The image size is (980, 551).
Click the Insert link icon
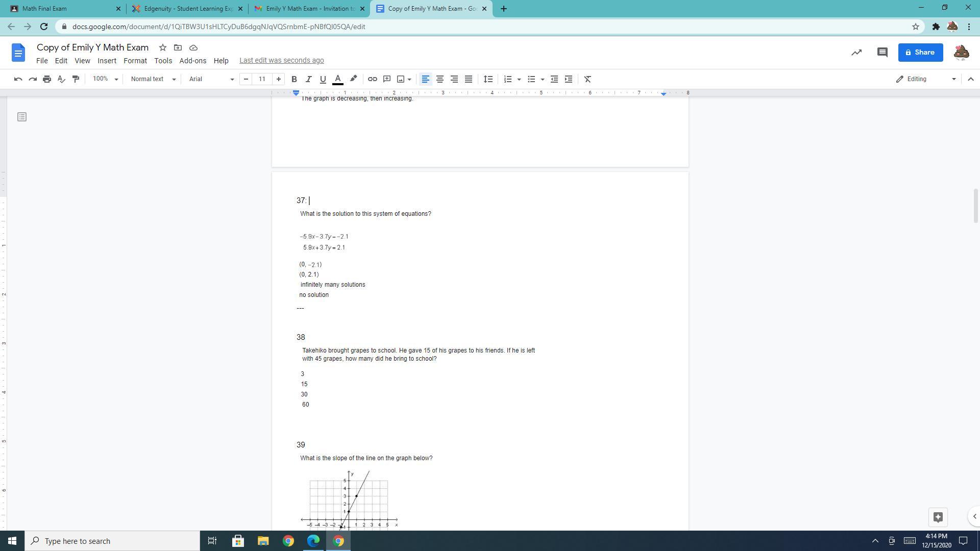pyautogui.click(x=373, y=79)
